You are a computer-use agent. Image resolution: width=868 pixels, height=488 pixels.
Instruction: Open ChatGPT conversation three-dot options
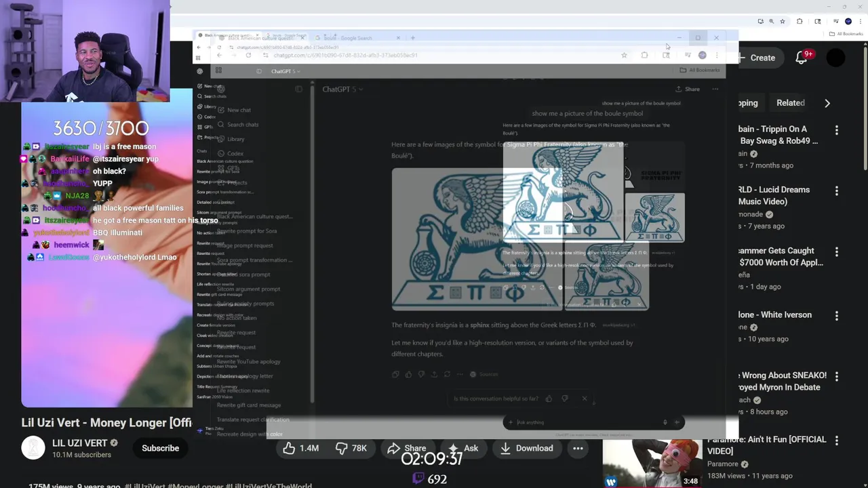(715, 89)
